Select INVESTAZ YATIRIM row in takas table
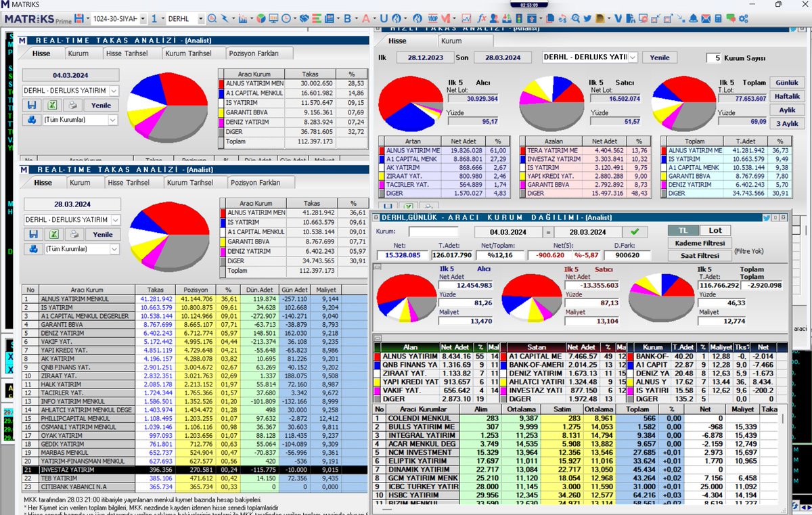Image resolution: width=812 pixels, height=515 pixels. pyautogui.click(x=194, y=468)
